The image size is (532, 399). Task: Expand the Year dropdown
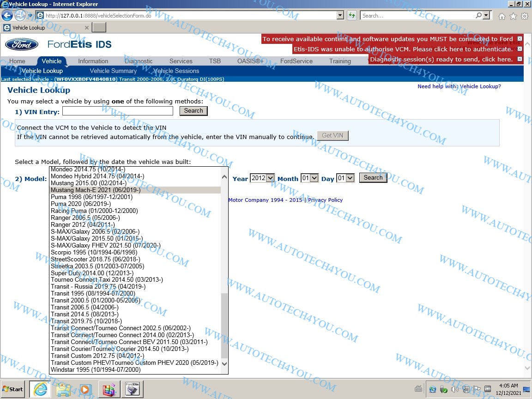click(x=262, y=178)
